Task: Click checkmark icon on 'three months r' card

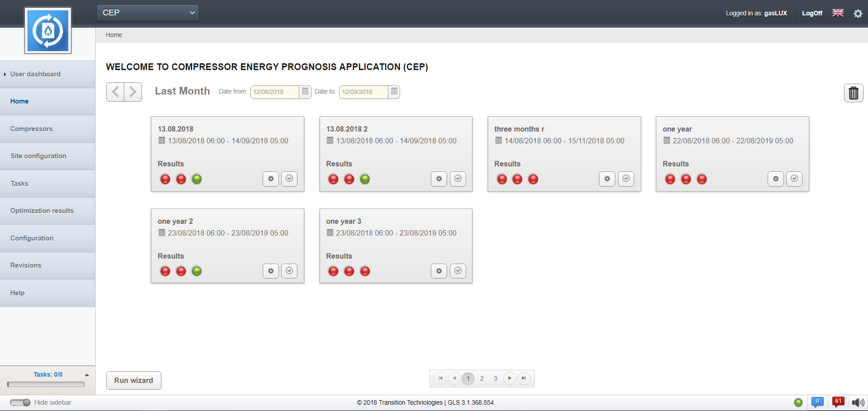Action: (x=626, y=179)
